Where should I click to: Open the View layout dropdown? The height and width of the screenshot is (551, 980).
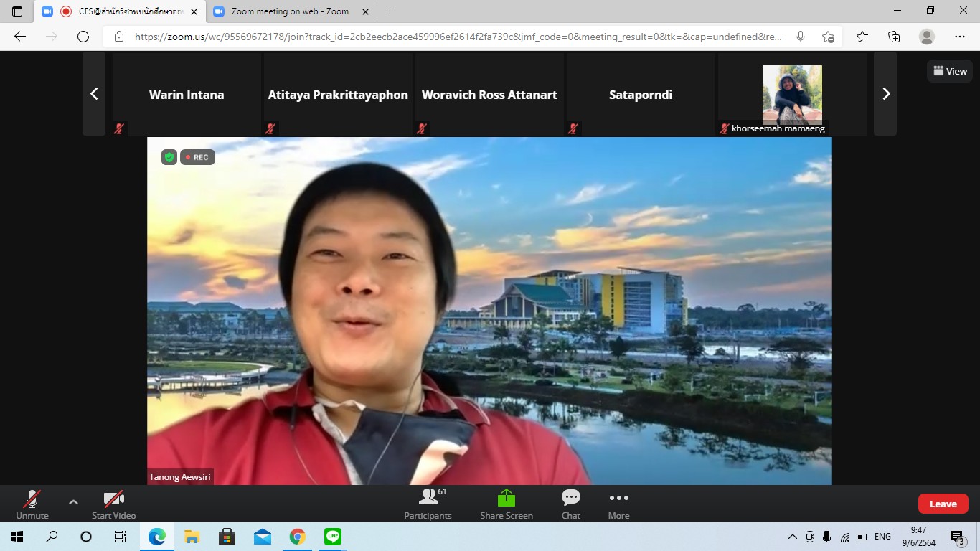pos(950,71)
